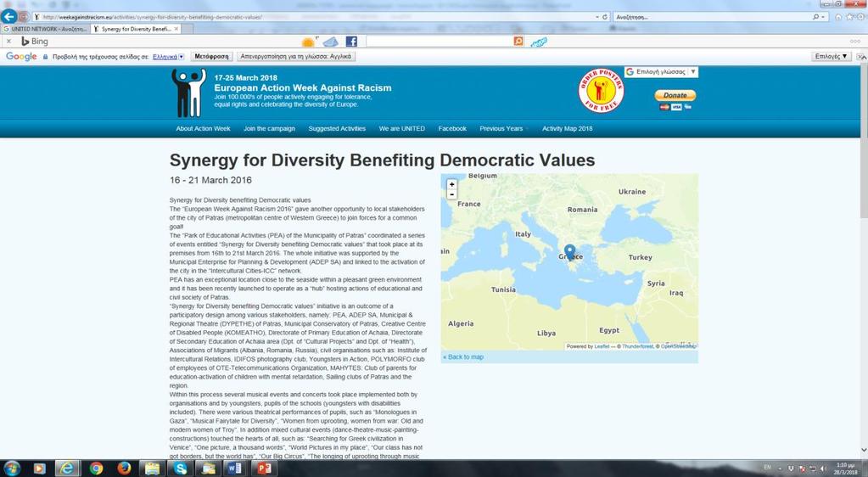
Task: Click the Bing logo in the toolbar
Action: tap(34, 42)
